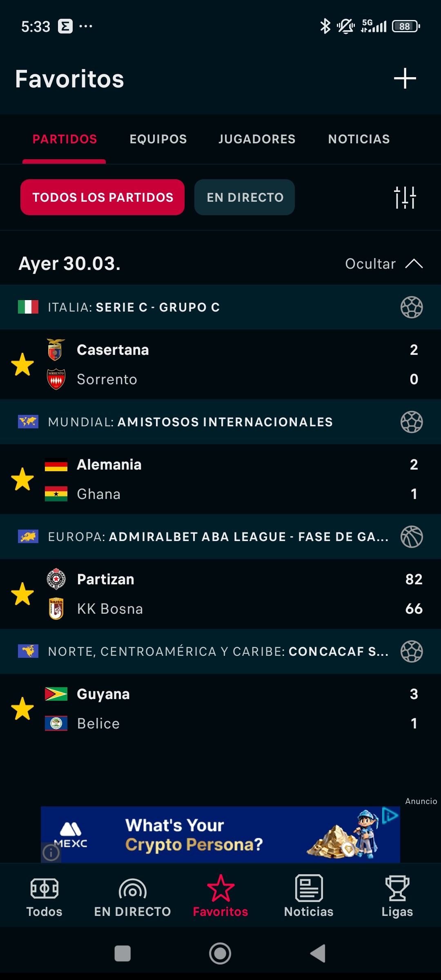Collapse the Ayer 30.03 section via Ocultar

pos(384,264)
